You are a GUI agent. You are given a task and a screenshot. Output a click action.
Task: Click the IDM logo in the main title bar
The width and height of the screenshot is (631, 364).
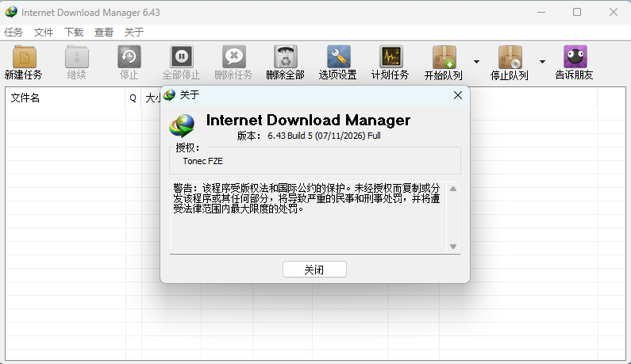tap(11, 12)
